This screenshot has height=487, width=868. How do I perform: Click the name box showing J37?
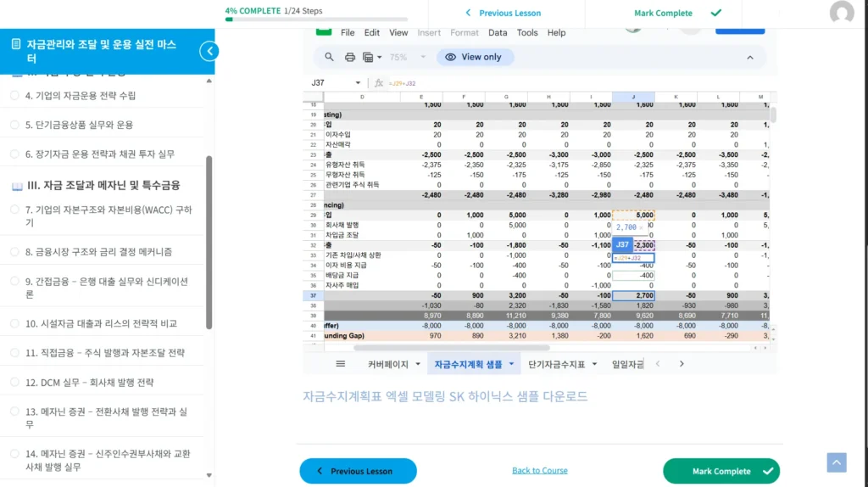(x=336, y=83)
